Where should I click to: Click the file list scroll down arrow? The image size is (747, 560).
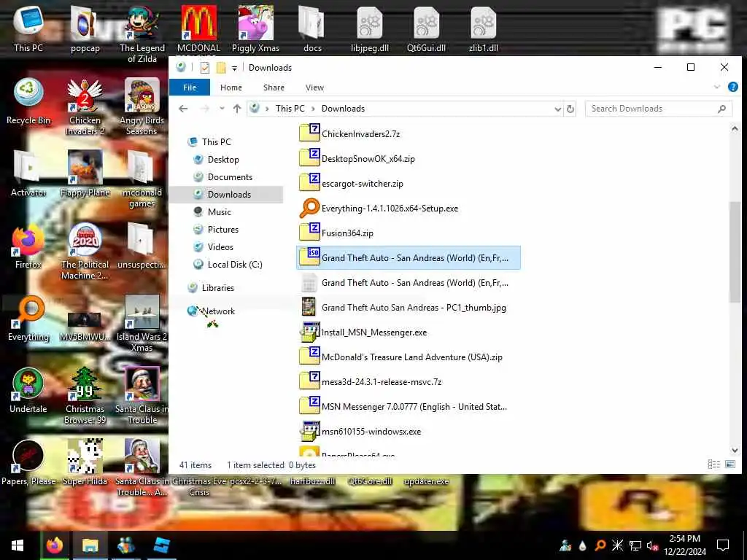pyautogui.click(x=735, y=450)
